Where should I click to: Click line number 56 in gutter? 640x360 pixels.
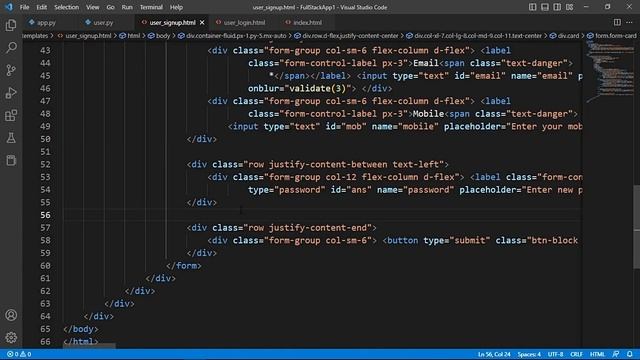pos(45,215)
